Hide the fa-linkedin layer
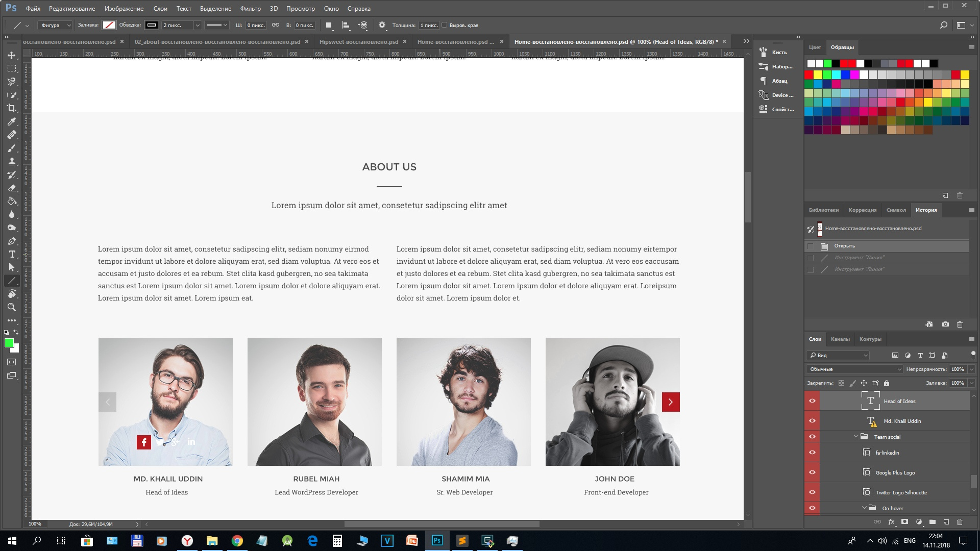Image resolution: width=980 pixels, height=551 pixels. [x=812, y=453]
